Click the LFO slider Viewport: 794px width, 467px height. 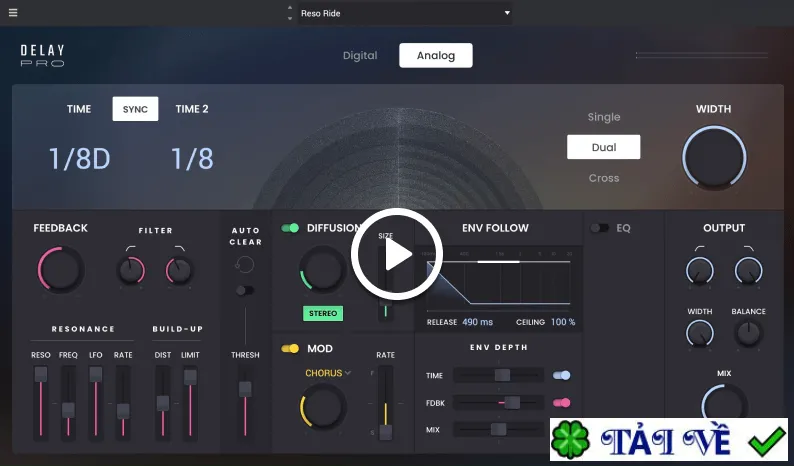[96, 403]
